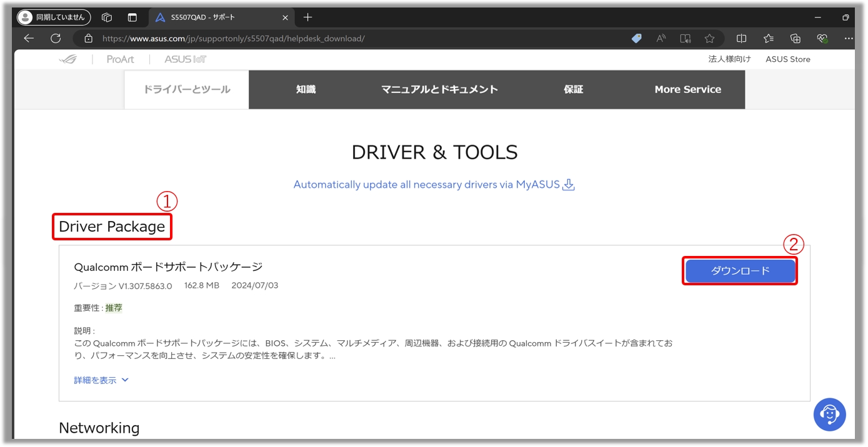Image resolution: width=868 pixels, height=447 pixels.
Task: Open immersive reader with audio icon
Action: coord(686,39)
